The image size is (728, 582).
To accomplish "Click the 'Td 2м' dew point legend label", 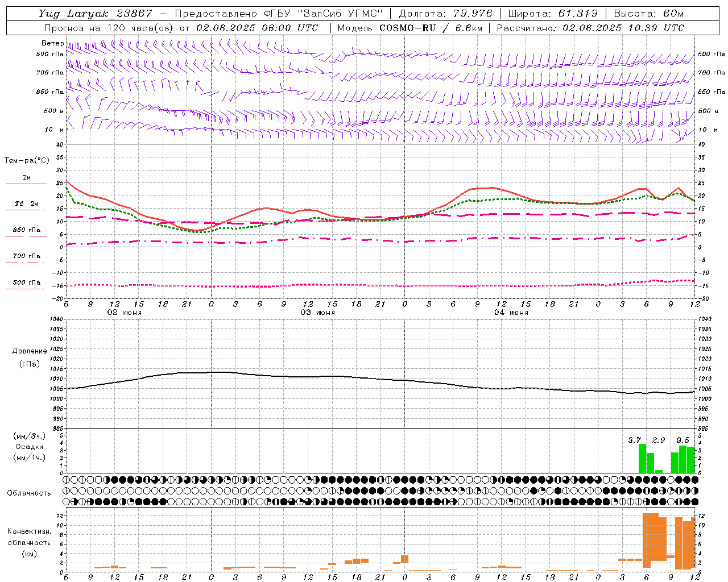I will click(27, 203).
